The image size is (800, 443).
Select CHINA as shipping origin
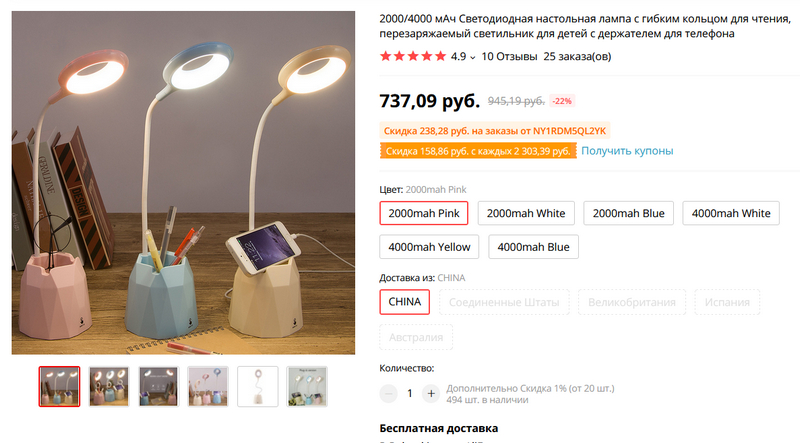pos(405,302)
